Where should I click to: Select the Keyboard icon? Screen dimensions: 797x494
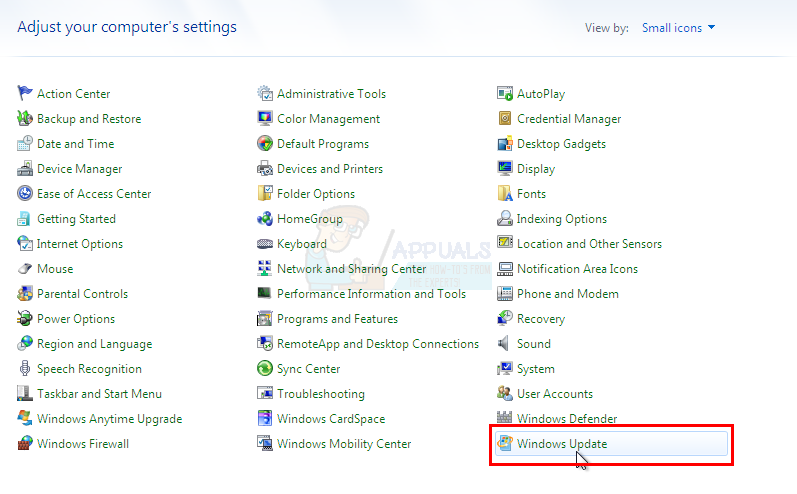[x=264, y=243]
